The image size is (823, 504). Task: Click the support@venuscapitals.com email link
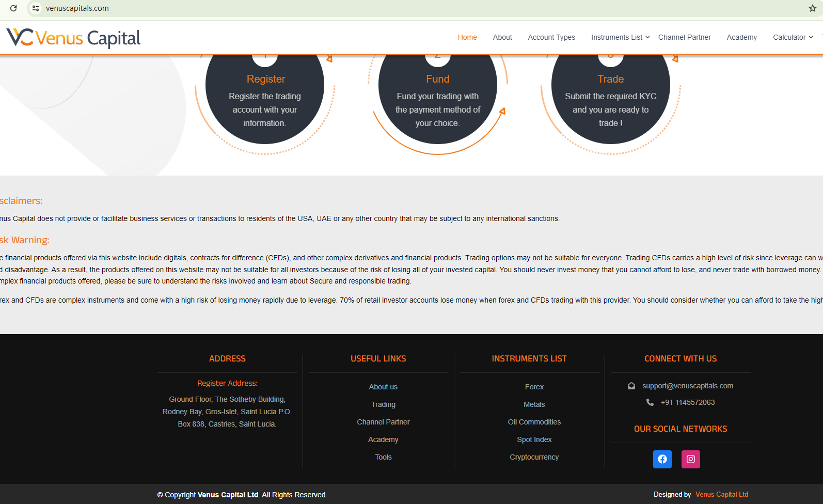[687, 386]
